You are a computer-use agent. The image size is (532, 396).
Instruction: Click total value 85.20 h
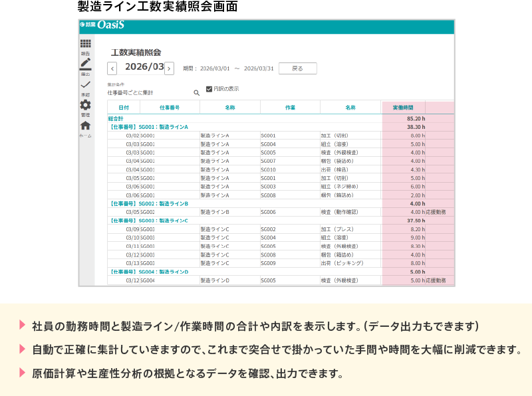(416, 119)
